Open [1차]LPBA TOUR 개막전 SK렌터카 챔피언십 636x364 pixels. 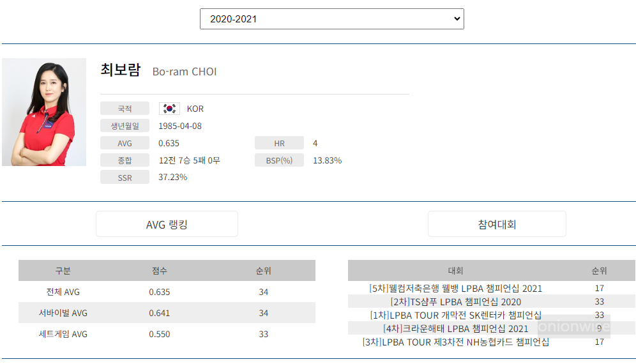[x=455, y=315]
